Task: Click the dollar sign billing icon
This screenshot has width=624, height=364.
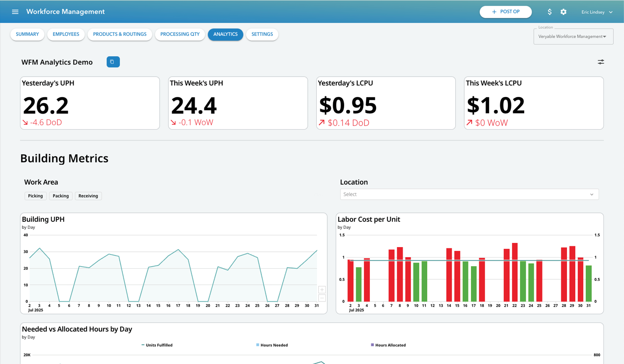Action: pos(550,12)
